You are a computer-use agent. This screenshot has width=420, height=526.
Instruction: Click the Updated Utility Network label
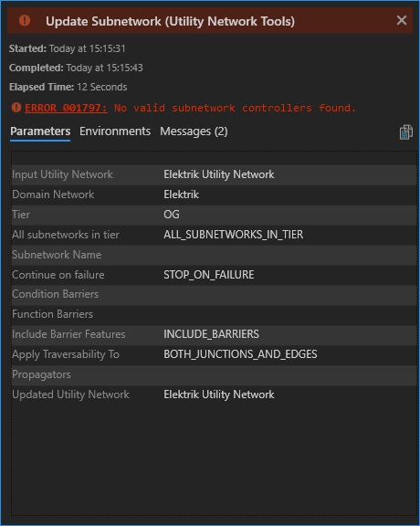tap(70, 394)
